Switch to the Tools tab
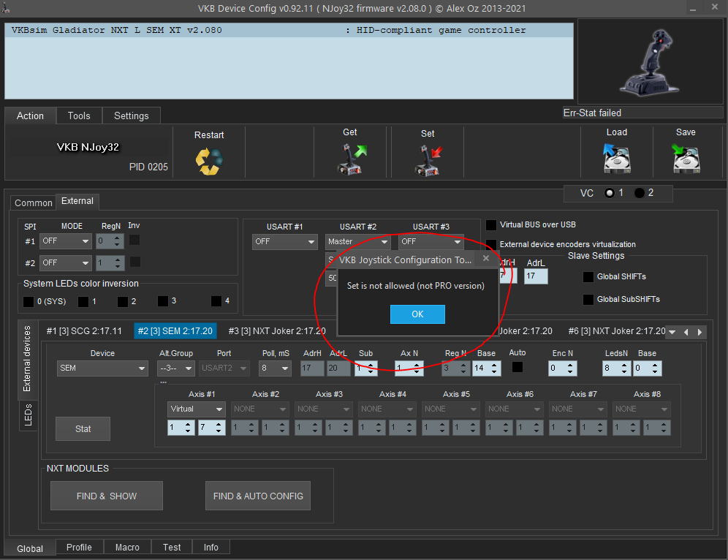This screenshot has width=728, height=560. 79,116
